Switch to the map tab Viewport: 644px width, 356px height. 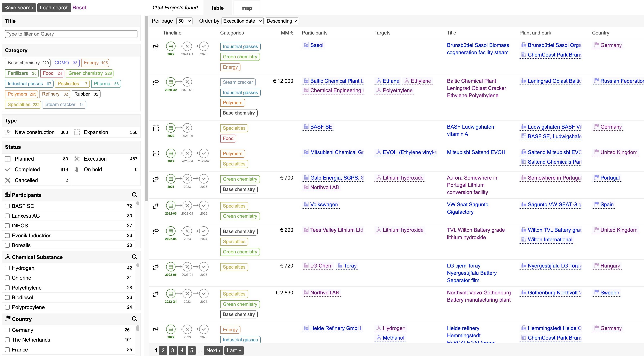click(x=246, y=8)
